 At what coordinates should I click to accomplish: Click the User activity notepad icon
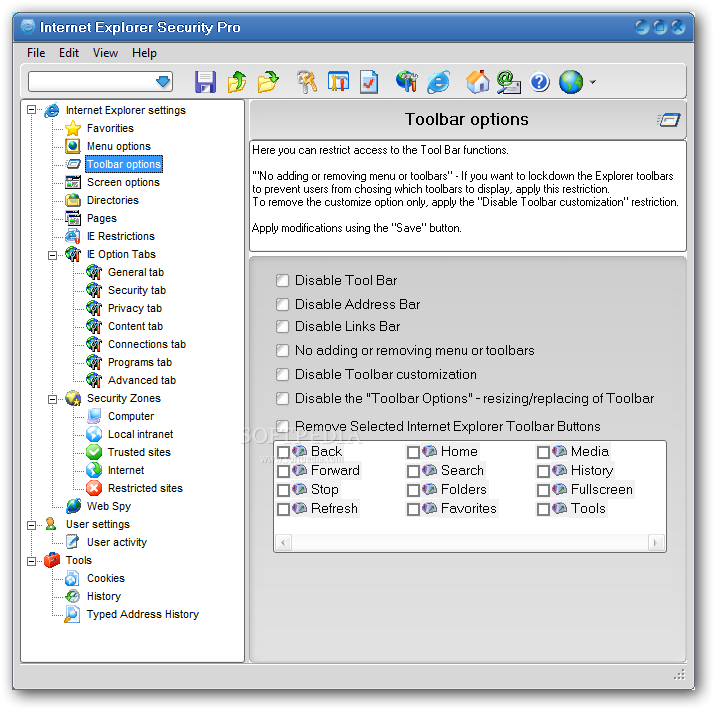click(73, 542)
